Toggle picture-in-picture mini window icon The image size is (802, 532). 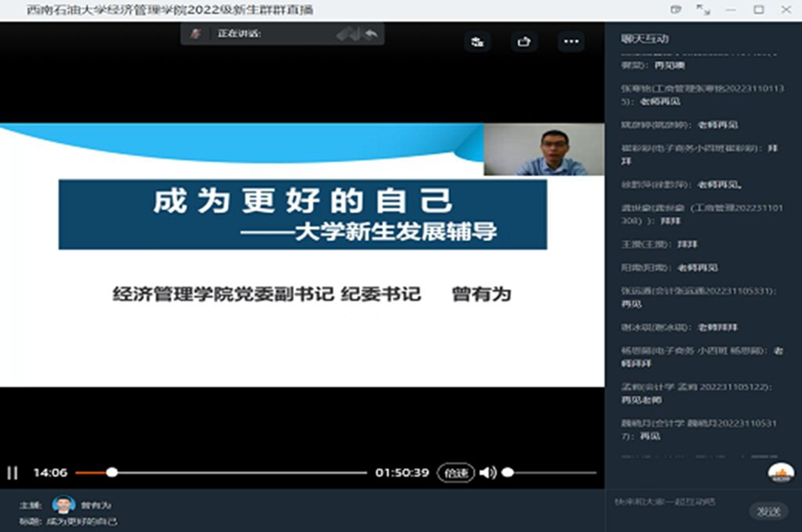(x=676, y=9)
